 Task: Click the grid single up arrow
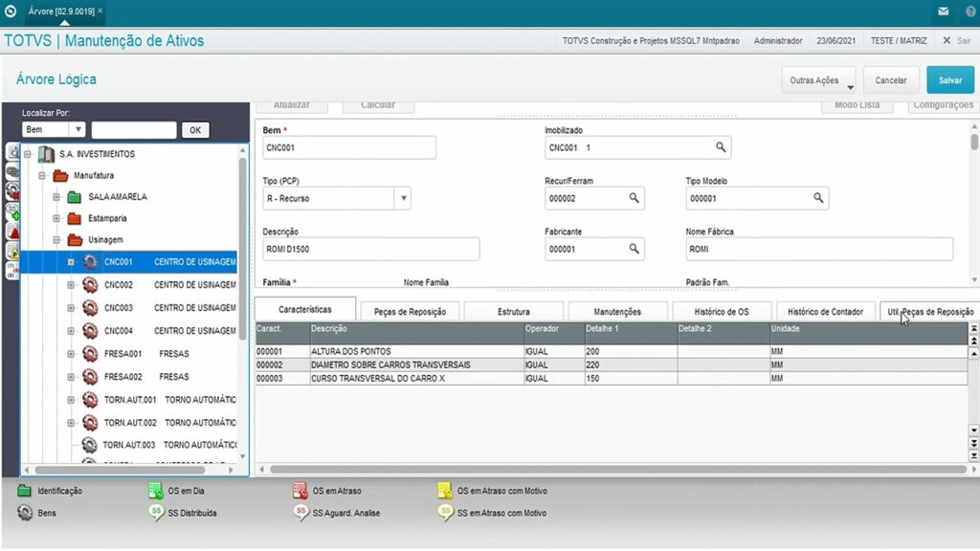point(973,354)
